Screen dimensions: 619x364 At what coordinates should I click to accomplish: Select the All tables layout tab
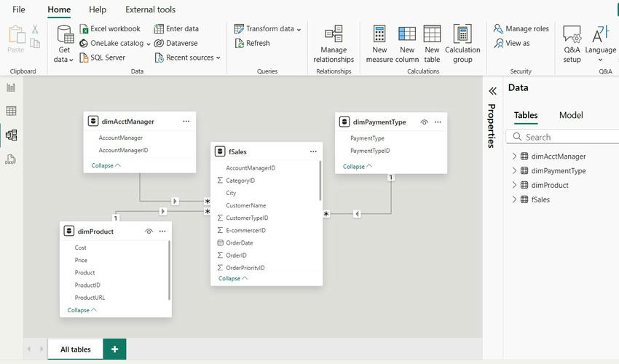[x=76, y=349]
